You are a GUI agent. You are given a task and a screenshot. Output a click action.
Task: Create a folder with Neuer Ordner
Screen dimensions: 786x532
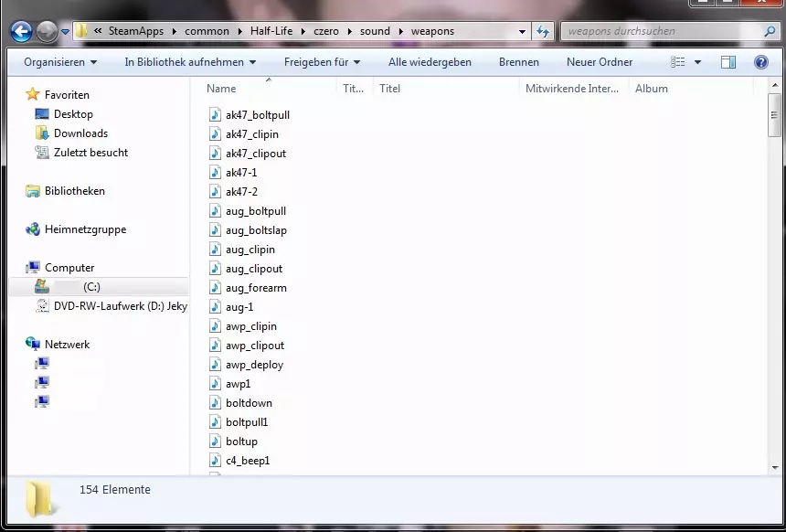pyautogui.click(x=600, y=62)
